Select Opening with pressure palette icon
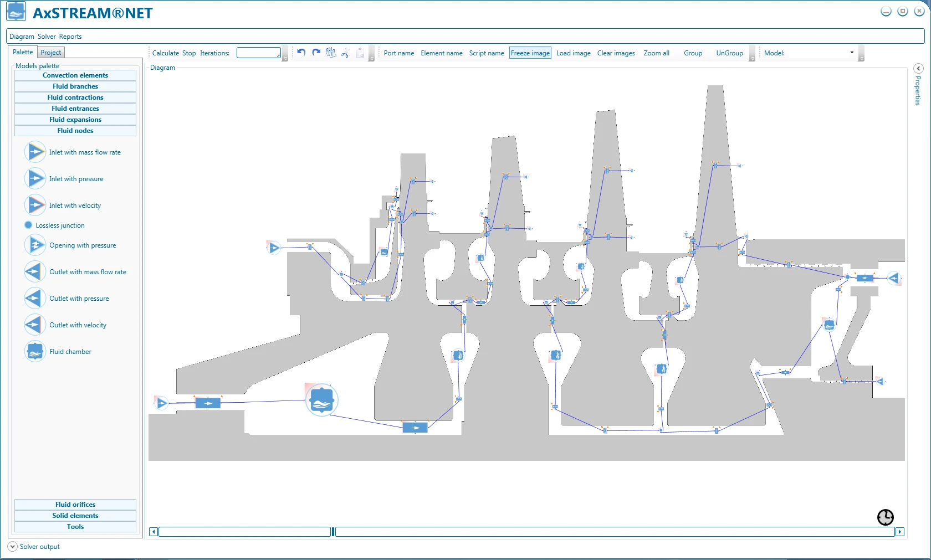Viewport: 931px width, 560px height. [x=35, y=245]
